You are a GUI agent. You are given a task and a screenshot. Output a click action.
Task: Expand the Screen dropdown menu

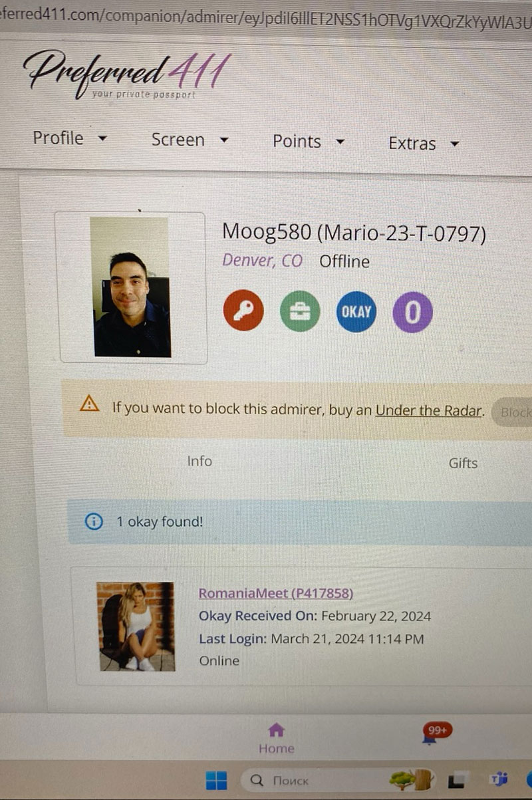point(190,140)
